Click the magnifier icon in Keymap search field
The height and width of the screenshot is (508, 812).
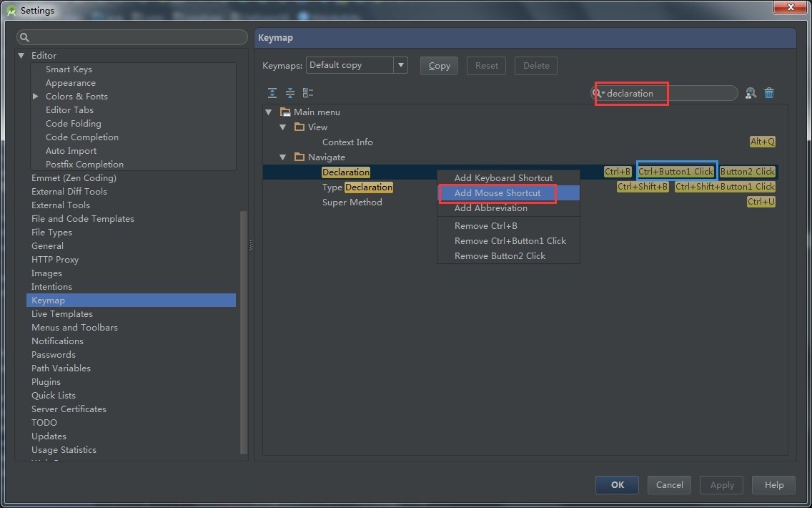[598, 93]
